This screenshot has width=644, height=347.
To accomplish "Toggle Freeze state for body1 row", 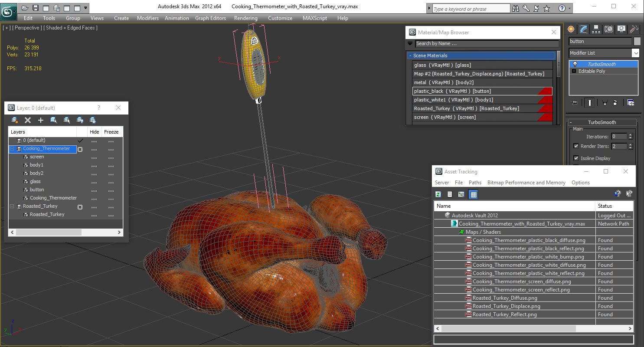I will tap(111, 166).
